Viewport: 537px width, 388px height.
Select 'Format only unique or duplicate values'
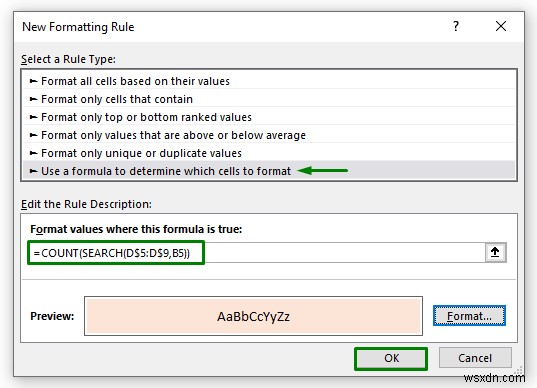pyautogui.click(x=269, y=153)
